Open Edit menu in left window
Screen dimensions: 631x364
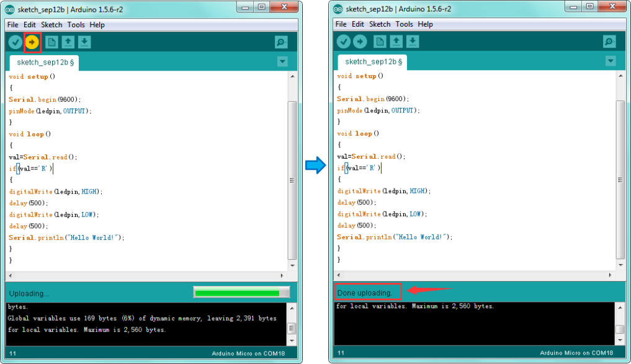(x=29, y=25)
